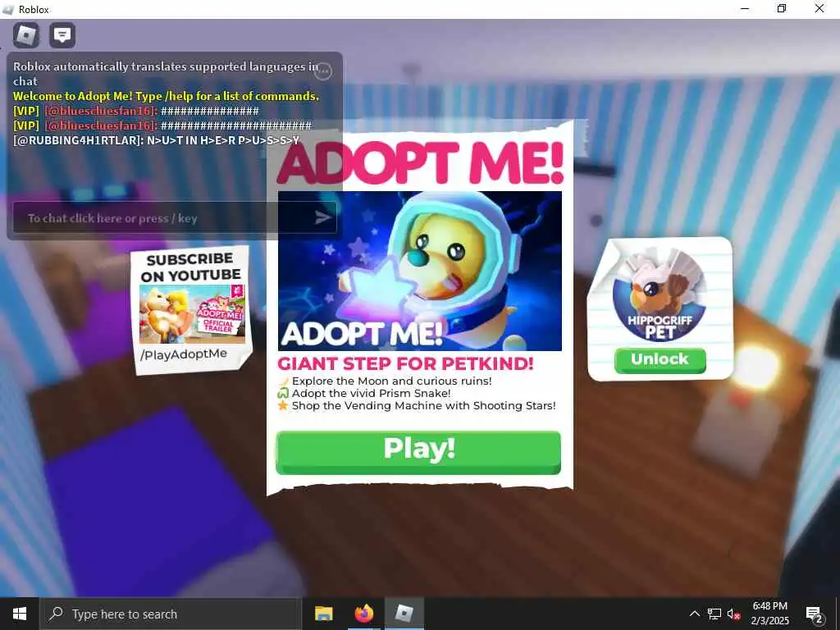Open File Explorer from the taskbar

point(323,614)
